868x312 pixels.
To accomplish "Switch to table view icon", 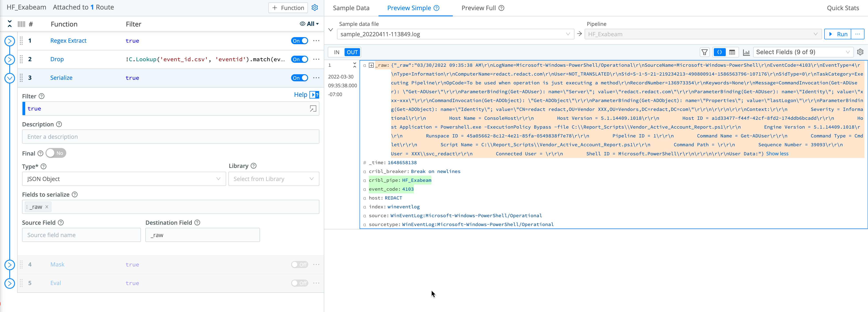I will (x=732, y=52).
